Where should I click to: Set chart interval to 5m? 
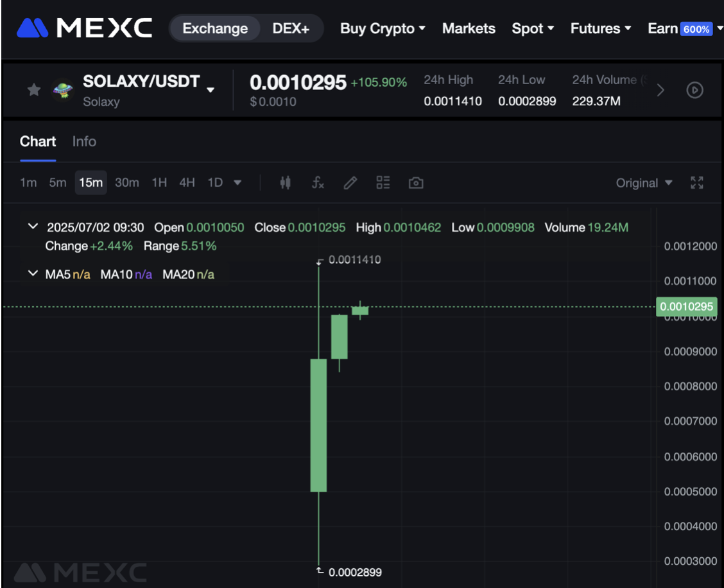[58, 183]
